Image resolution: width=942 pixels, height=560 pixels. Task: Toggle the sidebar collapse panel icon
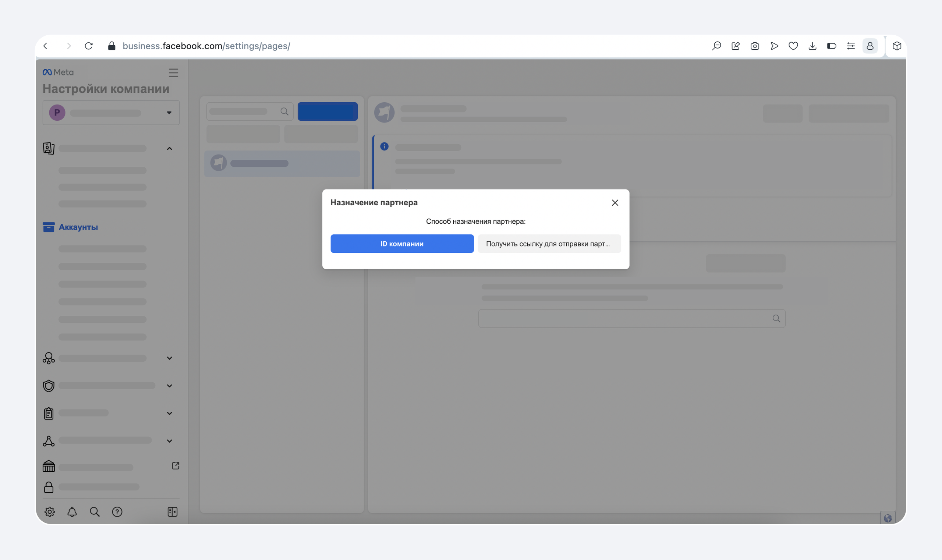tap(173, 512)
